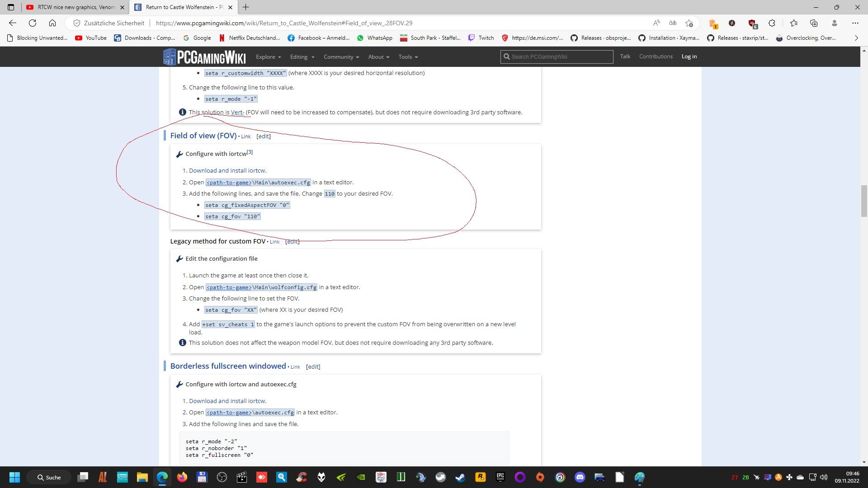Image resolution: width=868 pixels, height=488 pixels.
Task: Go back to the previous page
Action: tap(13, 23)
